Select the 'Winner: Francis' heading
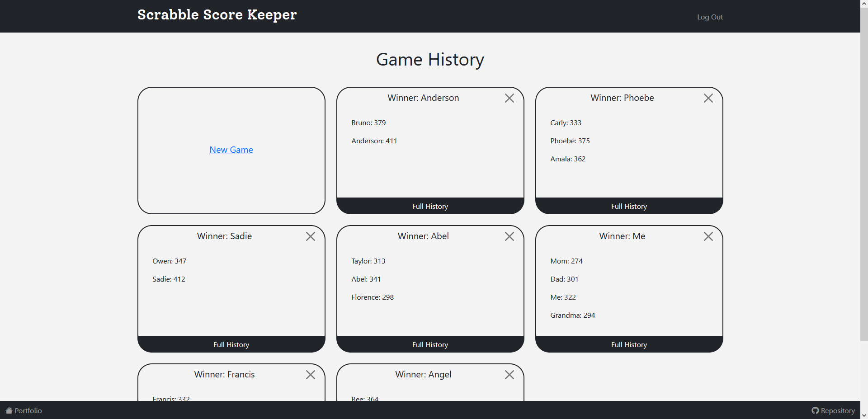 click(x=224, y=374)
